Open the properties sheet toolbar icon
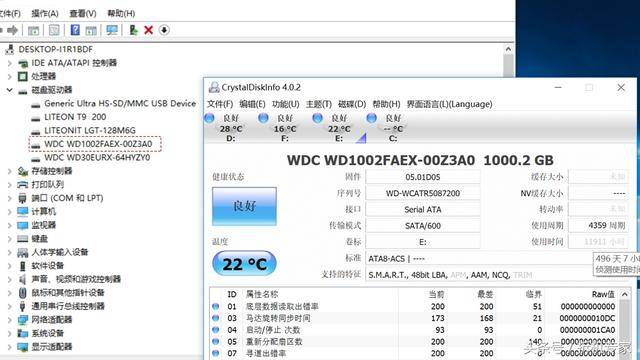This screenshot has width=640, height=360. (x=54, y=30)
